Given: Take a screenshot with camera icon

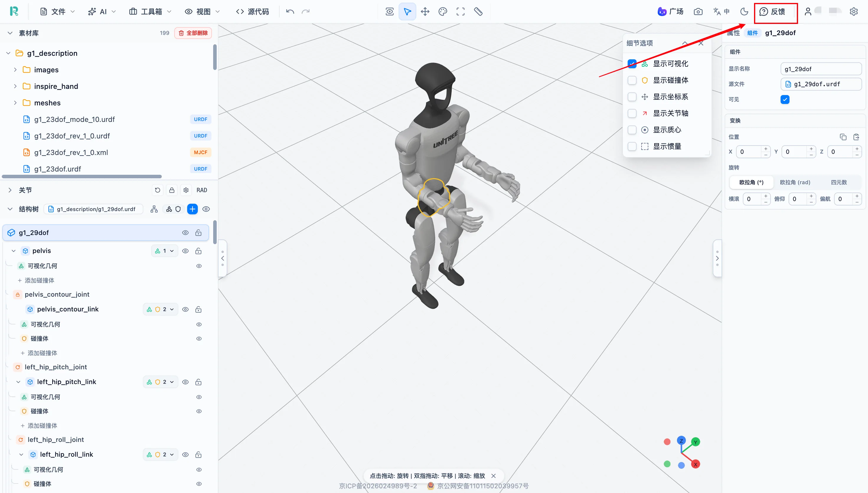Looking at the screenshot, I should tap(698, 12).
